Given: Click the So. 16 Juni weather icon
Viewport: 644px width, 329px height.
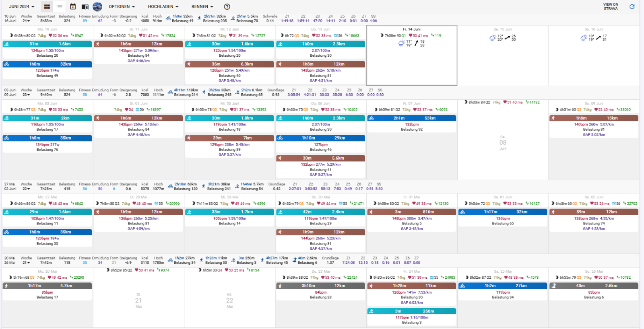Looking at the screenshot, I should point(584,38).
